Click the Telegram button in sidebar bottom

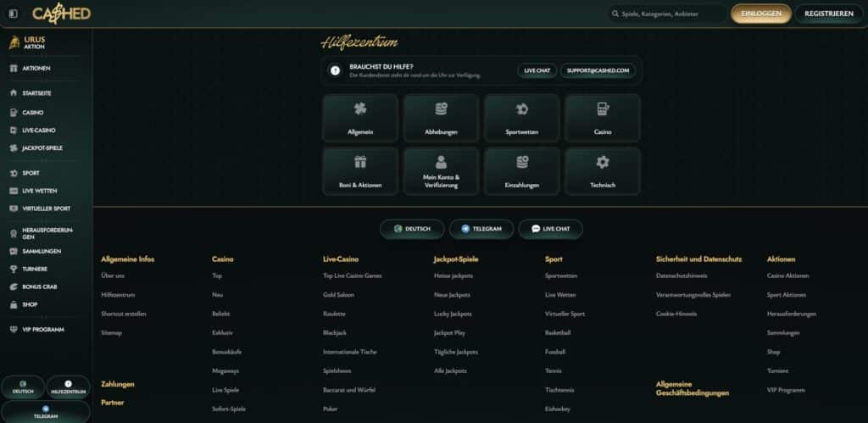coord(46,412)
